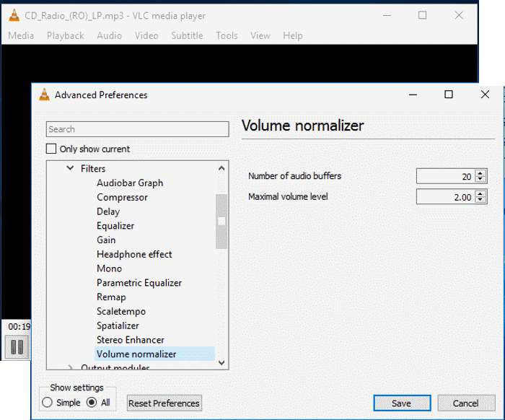This screenshot has height=420, width=505.
Task: Expand the Output modules tree node
Action: click(x=70, y=367)
